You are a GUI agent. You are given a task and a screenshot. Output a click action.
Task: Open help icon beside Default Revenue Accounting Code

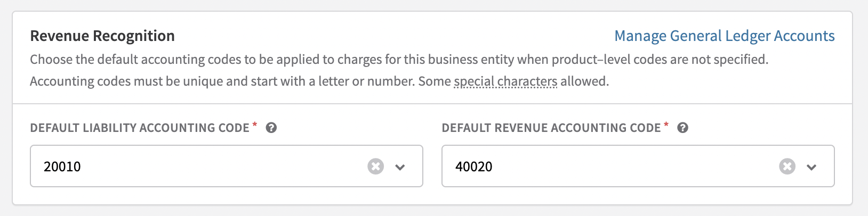682,128
